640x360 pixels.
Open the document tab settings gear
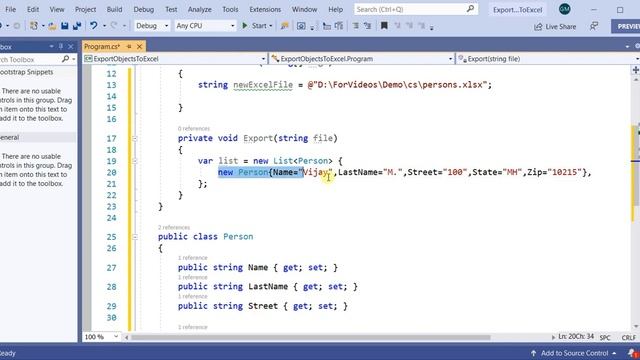(637, 47)
